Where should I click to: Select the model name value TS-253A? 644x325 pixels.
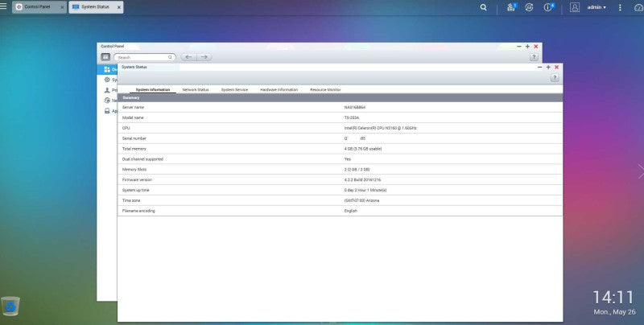pos(352,117)
